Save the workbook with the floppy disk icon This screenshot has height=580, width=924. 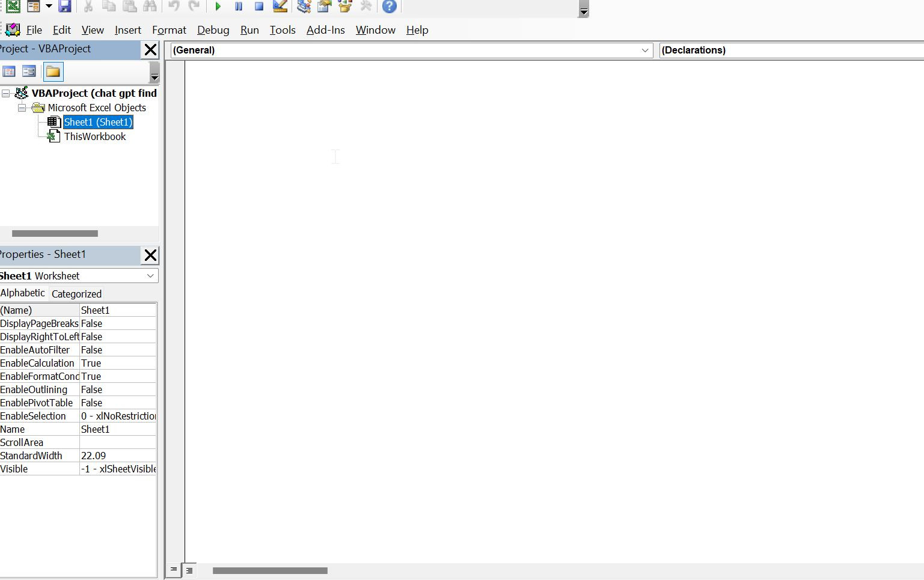(65, 7)
